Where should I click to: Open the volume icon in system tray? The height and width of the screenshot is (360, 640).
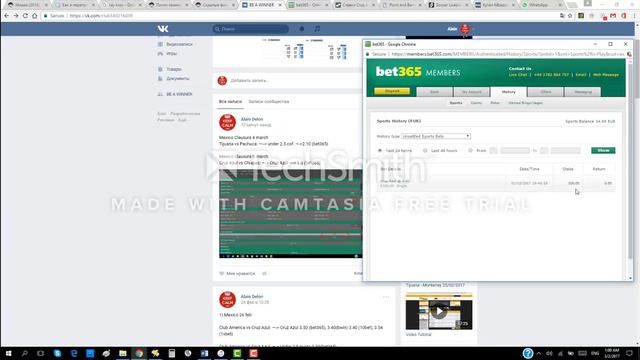[x=549, y=353]
